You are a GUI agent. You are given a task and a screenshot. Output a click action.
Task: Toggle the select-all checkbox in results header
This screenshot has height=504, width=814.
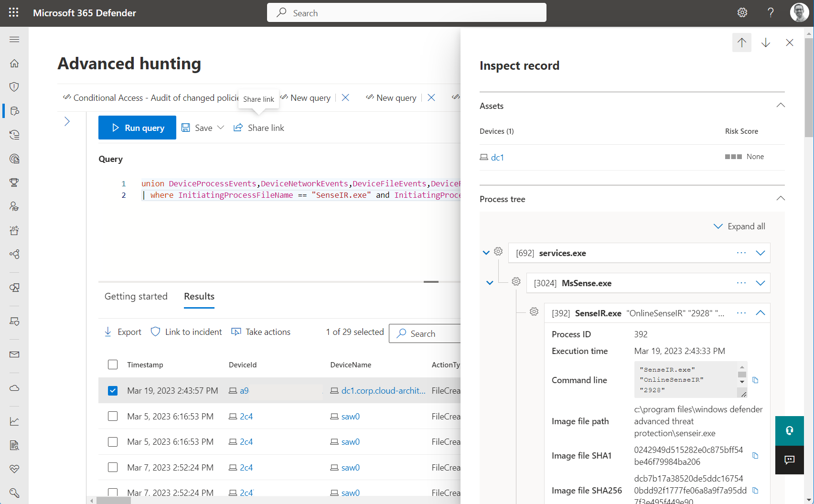click(113, 365)
